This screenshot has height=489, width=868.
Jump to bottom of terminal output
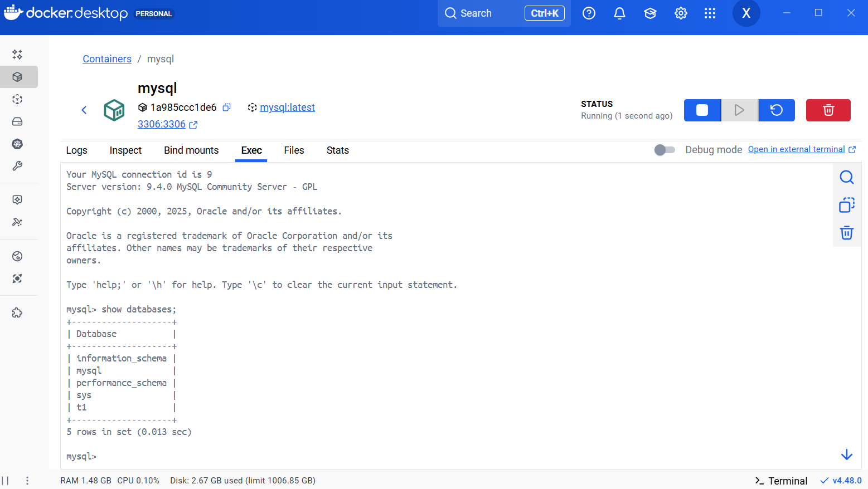847,455
